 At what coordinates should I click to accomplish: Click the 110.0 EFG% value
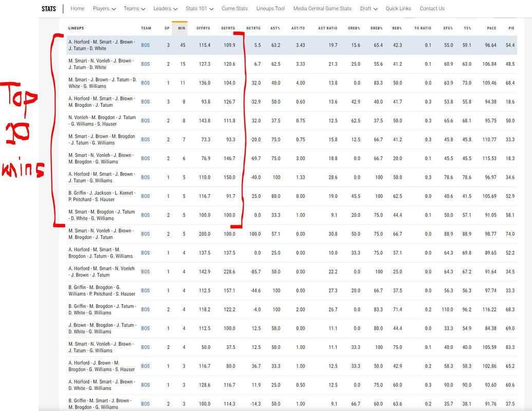click(x=447, y=310)
